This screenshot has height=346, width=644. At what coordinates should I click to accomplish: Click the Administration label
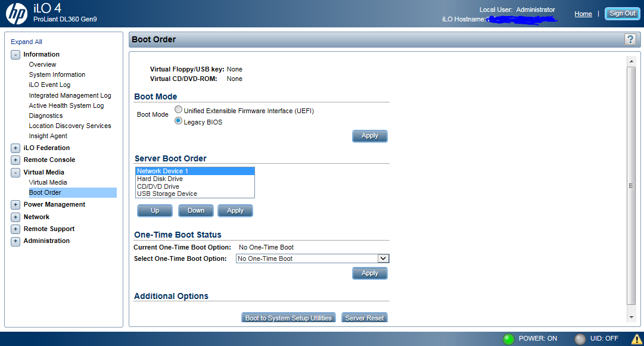[46, 241]
